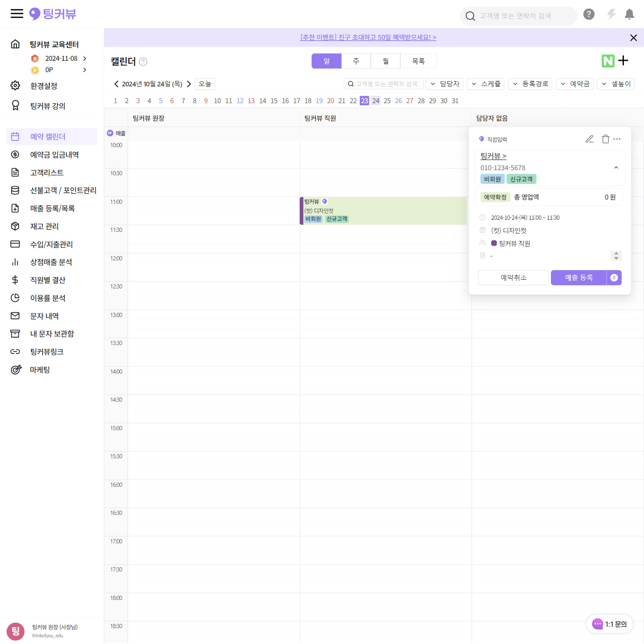Open 고객리스트 menu

point(47,173)
